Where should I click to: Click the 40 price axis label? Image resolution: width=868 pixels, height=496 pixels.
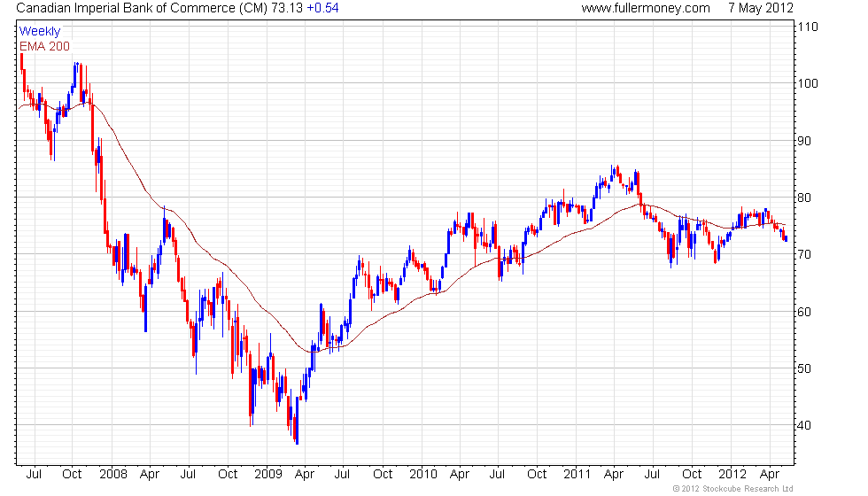[804, 426]
